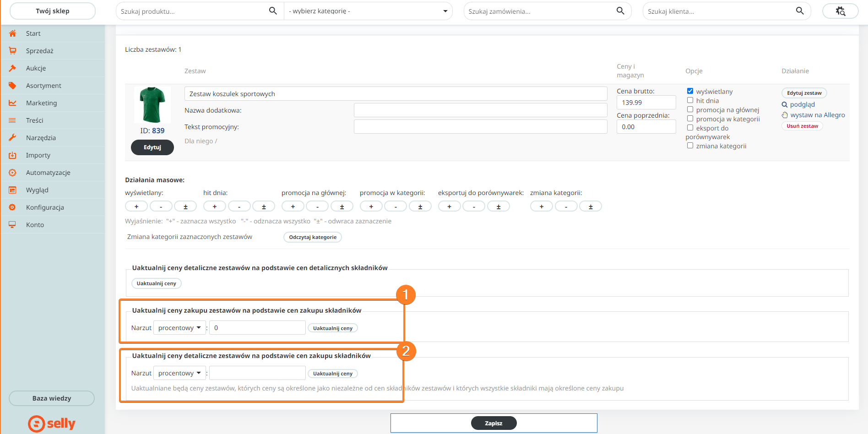Click the Sprzedaż cart icon

(12, 51)
